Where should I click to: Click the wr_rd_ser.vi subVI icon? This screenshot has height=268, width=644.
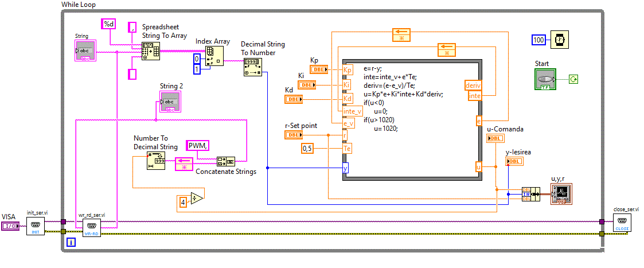(x=91, y=227)
